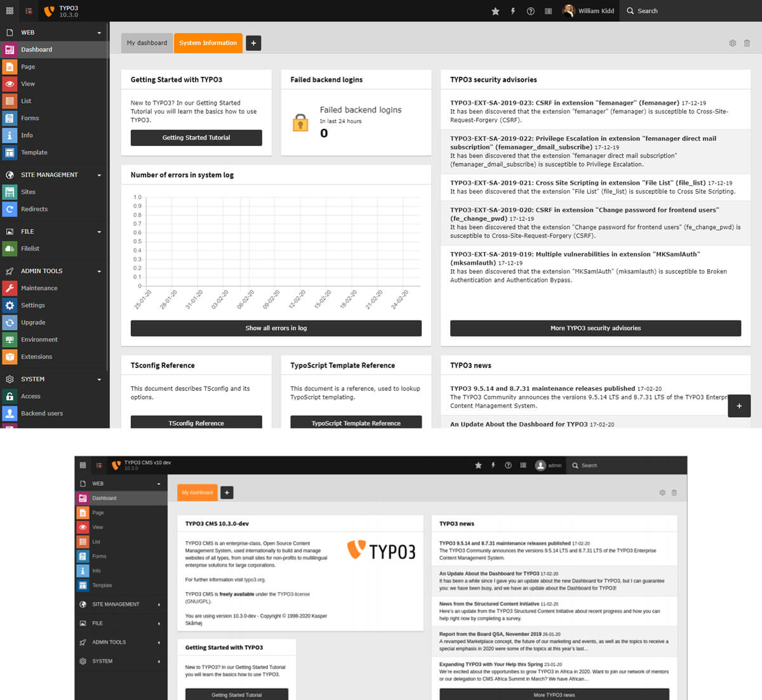This screenshot has width=762, height=700.
Task: Click settings gear in admin backend dashboard
Action: point(662,492)
